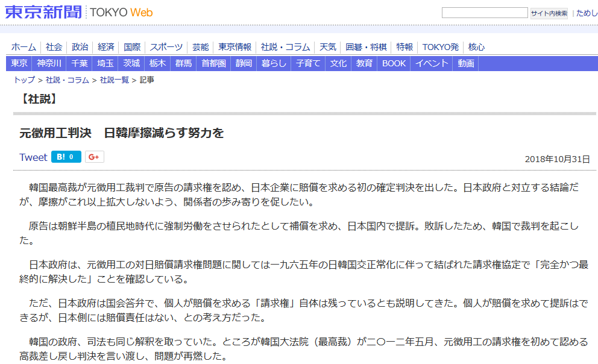
Task: Click the Tweet link
Action: [x=33, y=157]
